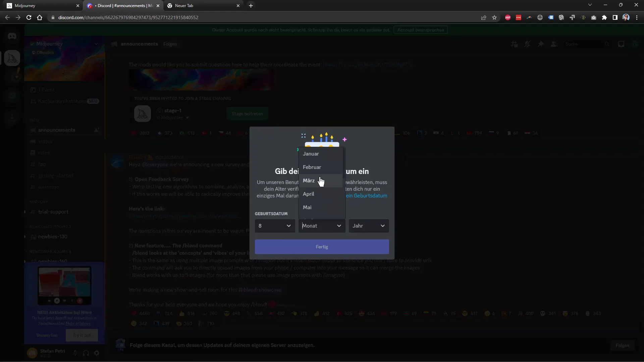Switch to the Neuer Tab browser tab
This screenshot has width=644, height=362.
tap(201, 6)
